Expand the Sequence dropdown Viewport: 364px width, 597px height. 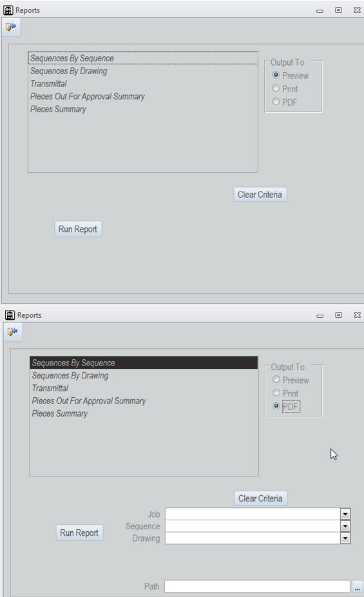click(345, 526)
